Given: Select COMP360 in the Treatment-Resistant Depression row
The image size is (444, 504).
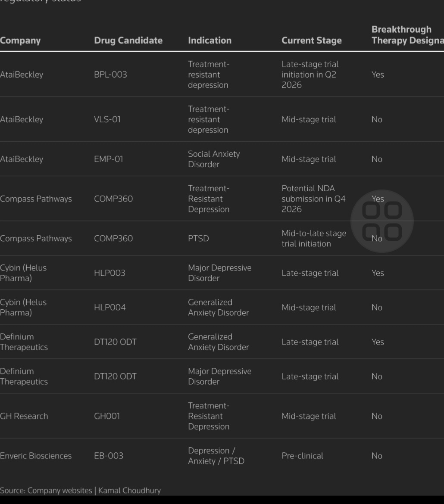Looking at the screenshot, I should 113,199.
